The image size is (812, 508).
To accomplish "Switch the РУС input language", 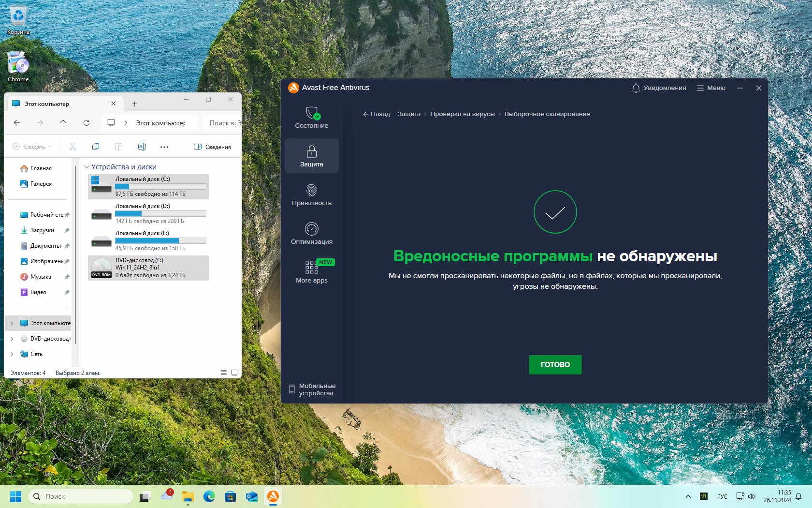I will (x=722, y=496).
